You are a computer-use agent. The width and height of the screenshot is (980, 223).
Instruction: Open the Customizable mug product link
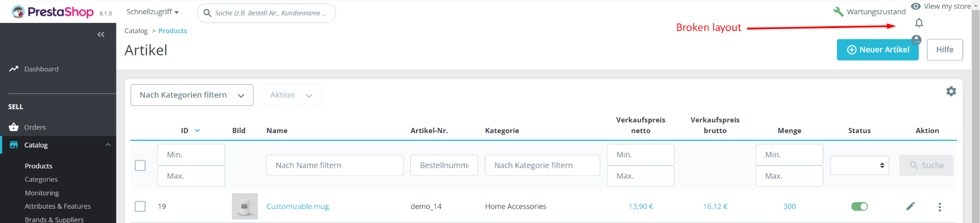coord(298,206)
